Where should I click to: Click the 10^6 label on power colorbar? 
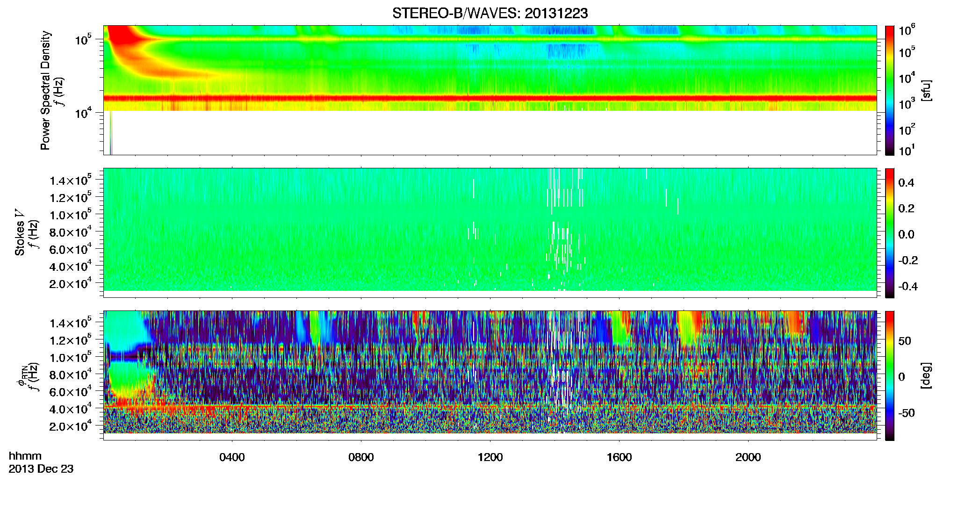tap(907, 31)
